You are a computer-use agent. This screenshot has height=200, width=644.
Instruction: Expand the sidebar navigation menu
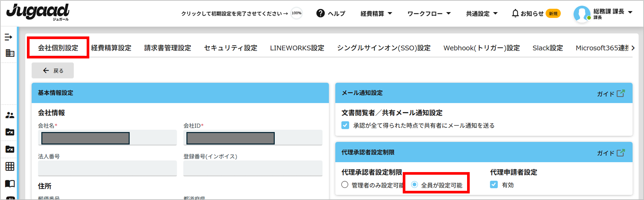(9, 37)
